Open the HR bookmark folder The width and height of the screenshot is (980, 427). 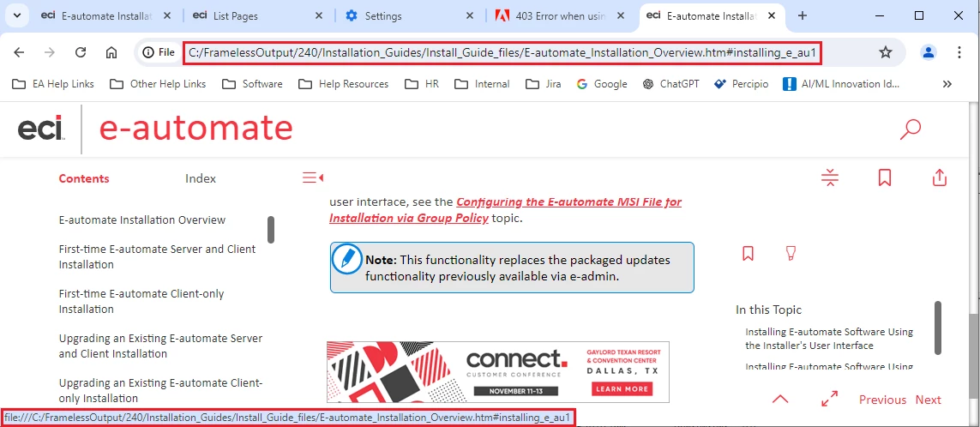422,84
